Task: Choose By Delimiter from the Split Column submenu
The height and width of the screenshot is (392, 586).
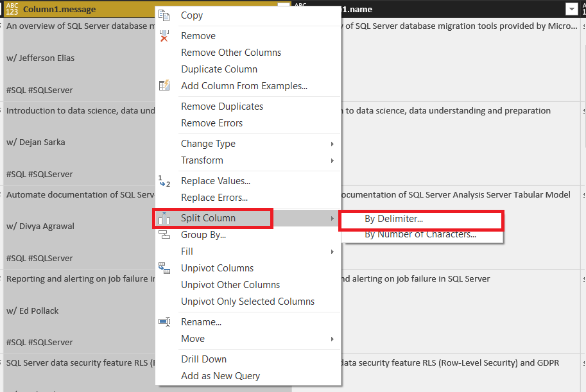Action: pos(393,219)
